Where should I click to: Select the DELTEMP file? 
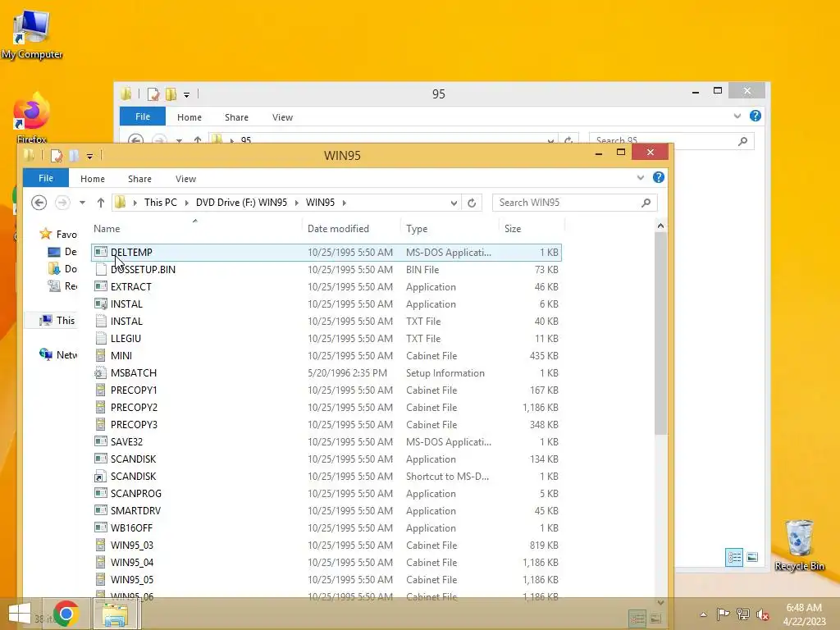click(326, 253)
